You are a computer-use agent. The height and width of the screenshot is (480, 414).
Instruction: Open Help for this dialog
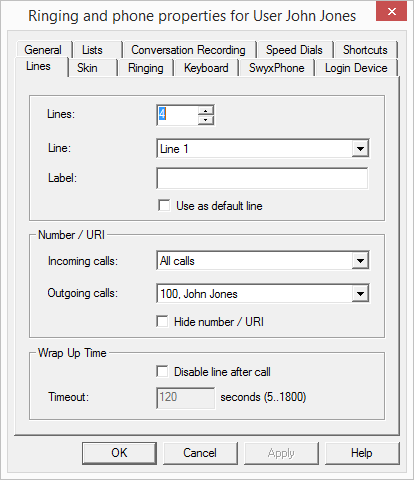(x=362, y=453)
